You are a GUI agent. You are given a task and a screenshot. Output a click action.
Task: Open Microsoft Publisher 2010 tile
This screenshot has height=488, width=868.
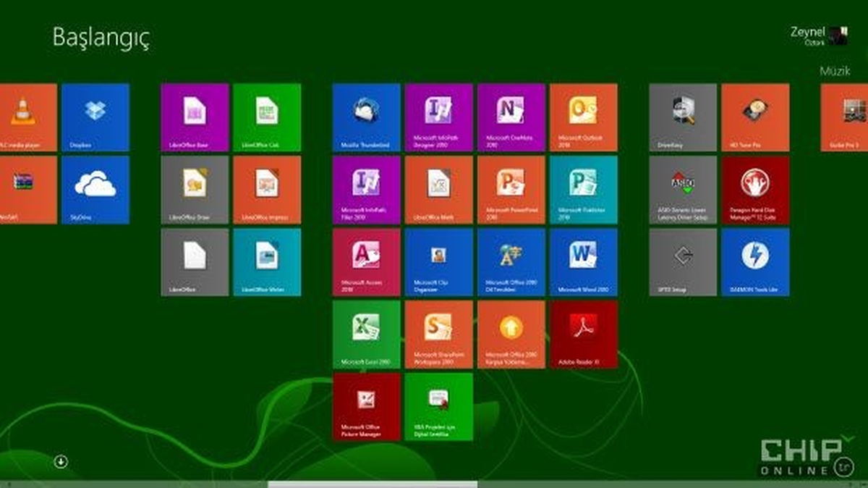(584, 190)
